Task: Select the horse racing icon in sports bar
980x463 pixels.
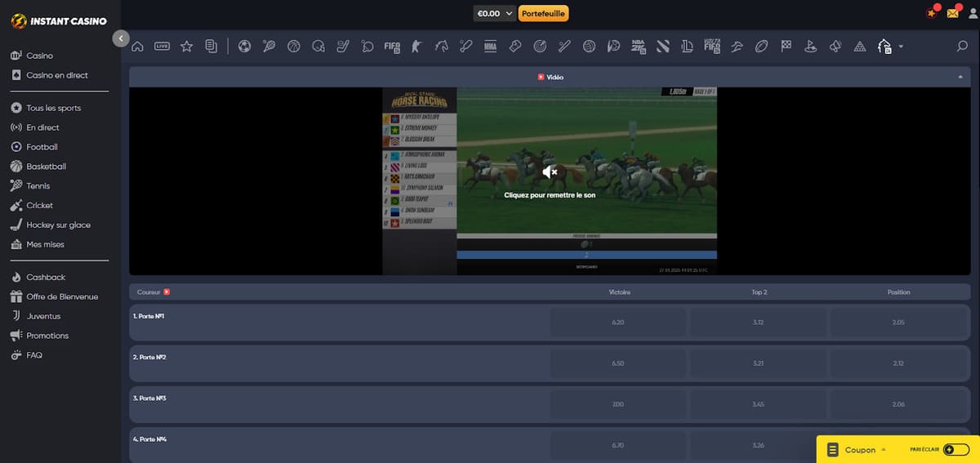Action: [442, 47]
